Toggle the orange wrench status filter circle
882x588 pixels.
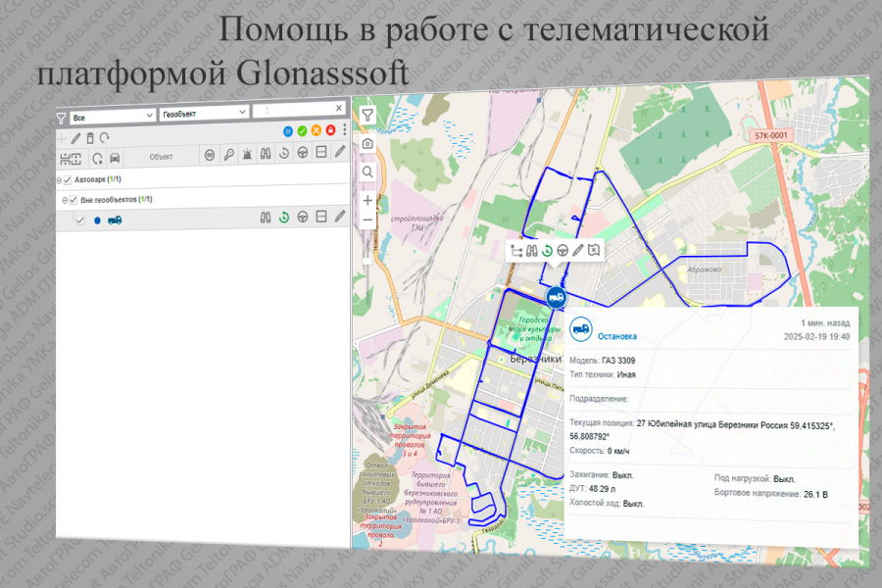point(317,130)
